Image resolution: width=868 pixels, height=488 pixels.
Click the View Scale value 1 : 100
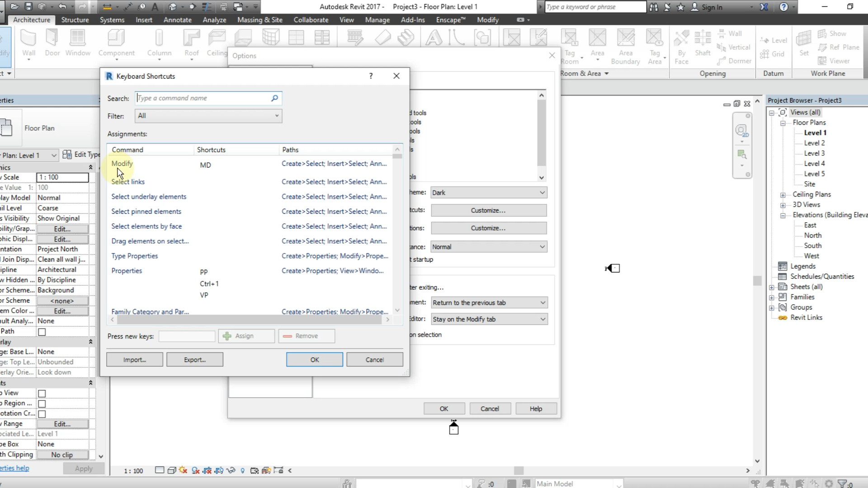[63, 177]
